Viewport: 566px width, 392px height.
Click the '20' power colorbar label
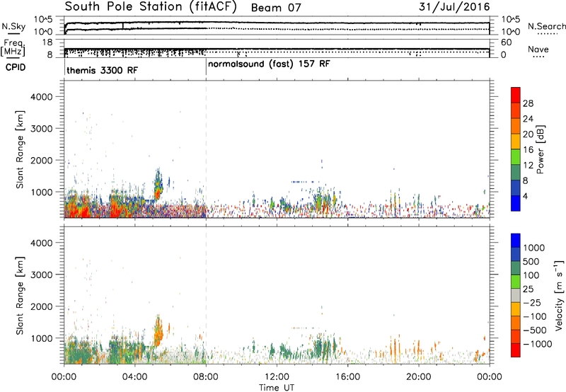pos(528,134)
